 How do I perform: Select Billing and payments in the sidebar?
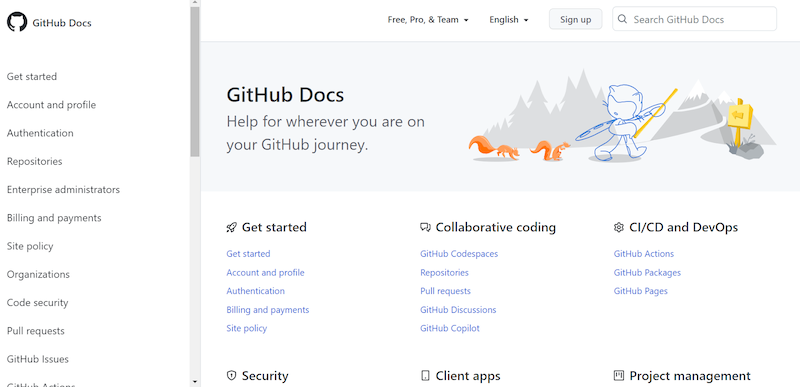coord(54,218)
